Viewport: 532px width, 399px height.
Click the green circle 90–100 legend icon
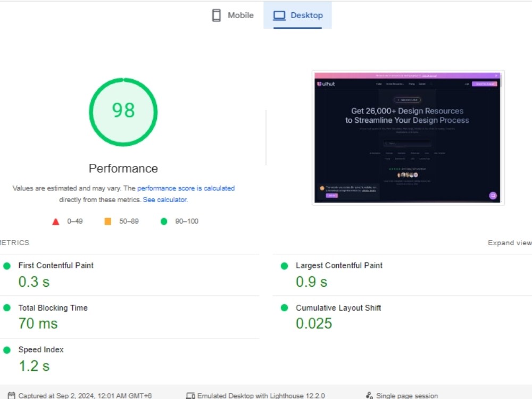164,221
